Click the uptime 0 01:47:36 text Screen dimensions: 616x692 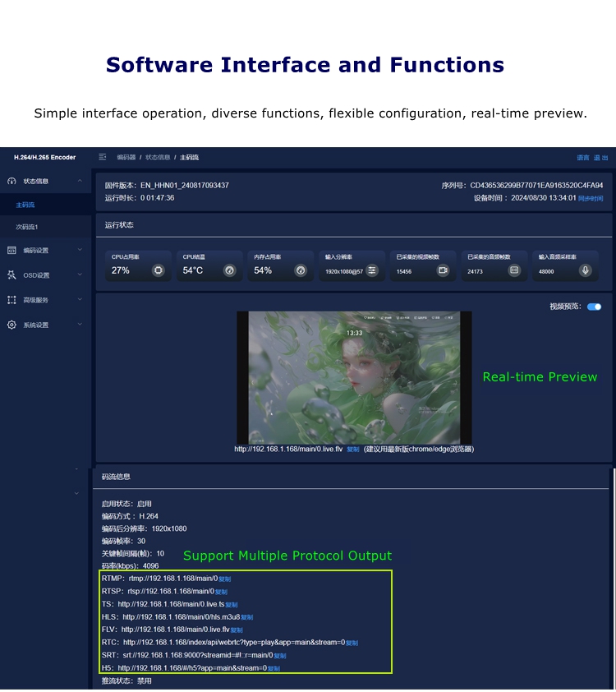pyautogui.click(x=157, y=198)
